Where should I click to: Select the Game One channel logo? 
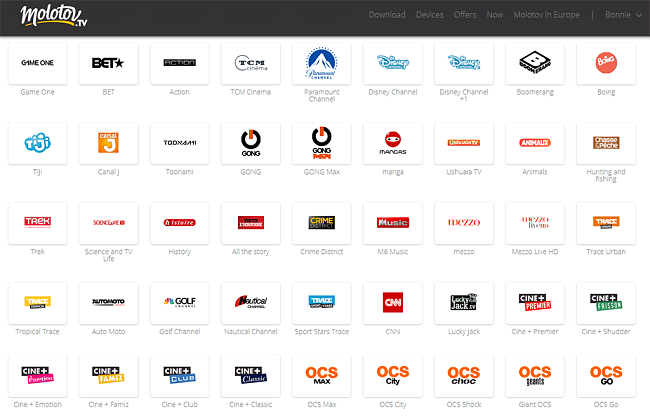pos(38,63)
